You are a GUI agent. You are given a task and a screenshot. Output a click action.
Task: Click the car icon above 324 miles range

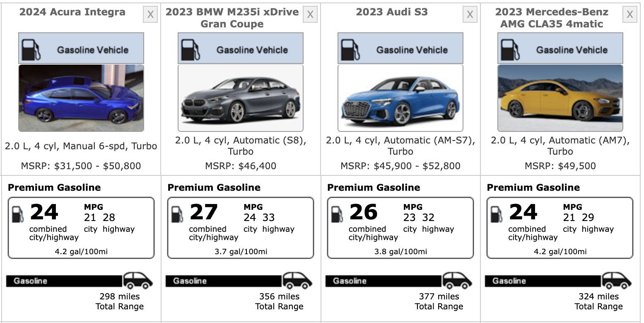click(617, 281)
